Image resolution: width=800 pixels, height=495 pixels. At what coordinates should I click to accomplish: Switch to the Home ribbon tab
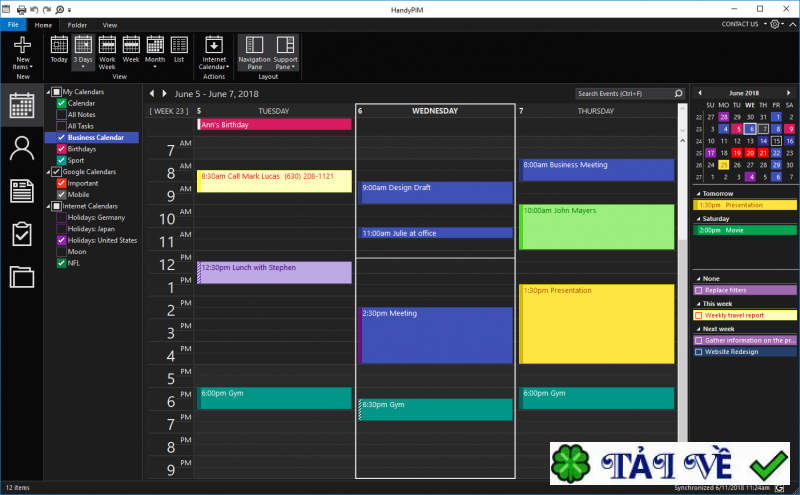[43, 25]
